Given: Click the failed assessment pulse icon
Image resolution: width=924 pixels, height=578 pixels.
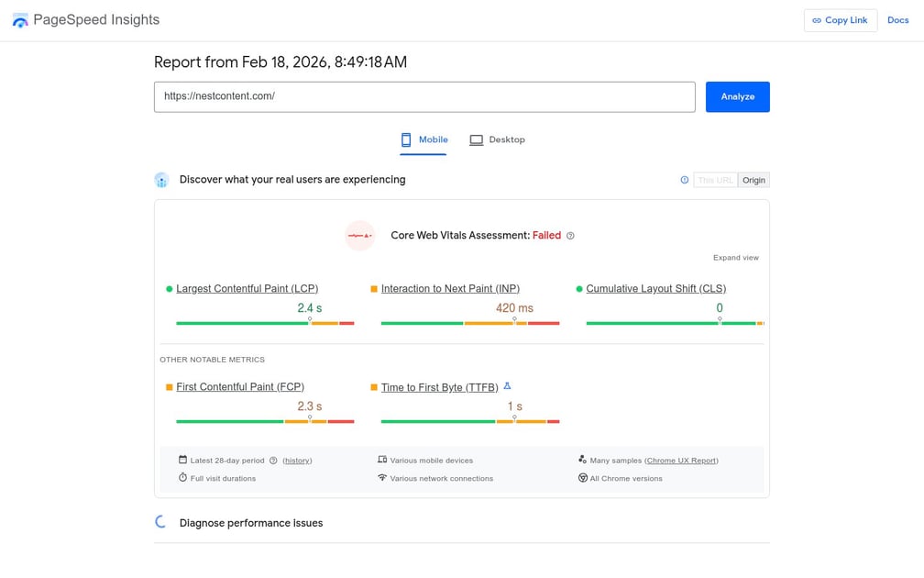Looking at the screenshot, I should (360, 236).
